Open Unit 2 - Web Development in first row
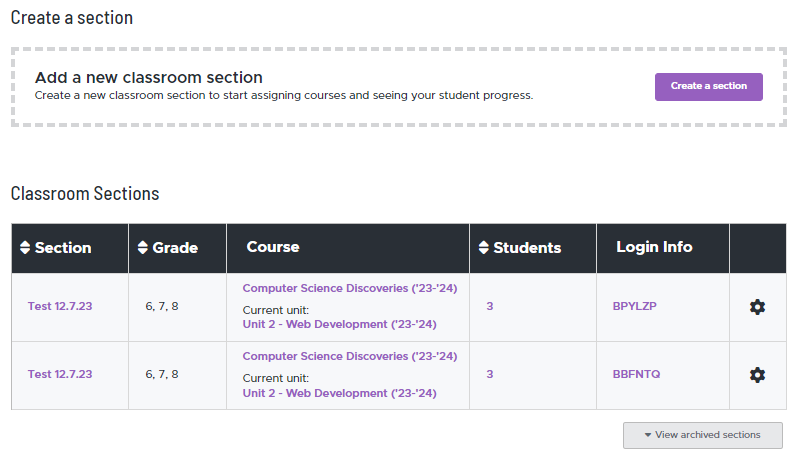 click(340, 324)
